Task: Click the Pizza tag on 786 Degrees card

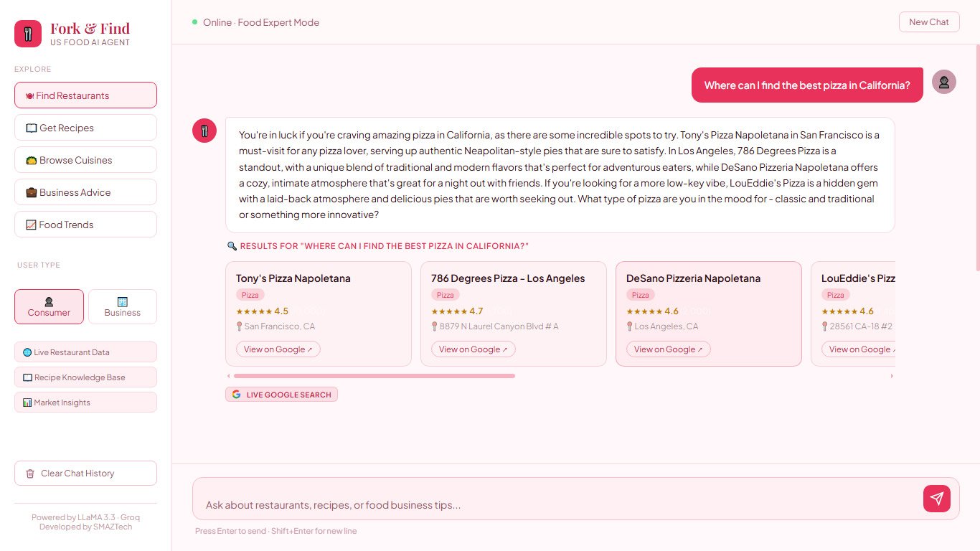Action: 446,295
